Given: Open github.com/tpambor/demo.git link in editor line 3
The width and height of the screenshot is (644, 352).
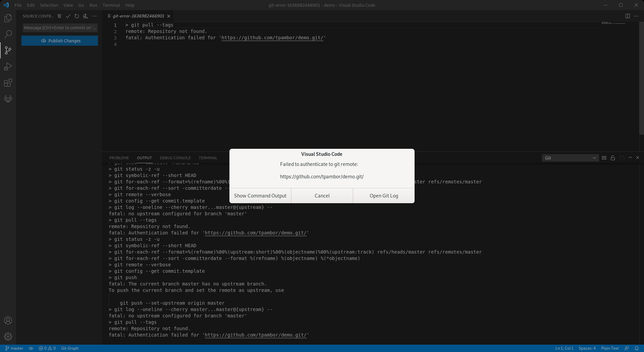Looking at the screenshot, I should [x=272, y=38].
